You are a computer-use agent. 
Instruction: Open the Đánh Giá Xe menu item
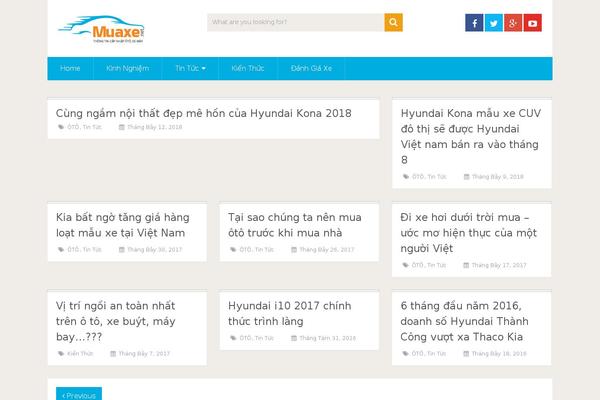311,68
